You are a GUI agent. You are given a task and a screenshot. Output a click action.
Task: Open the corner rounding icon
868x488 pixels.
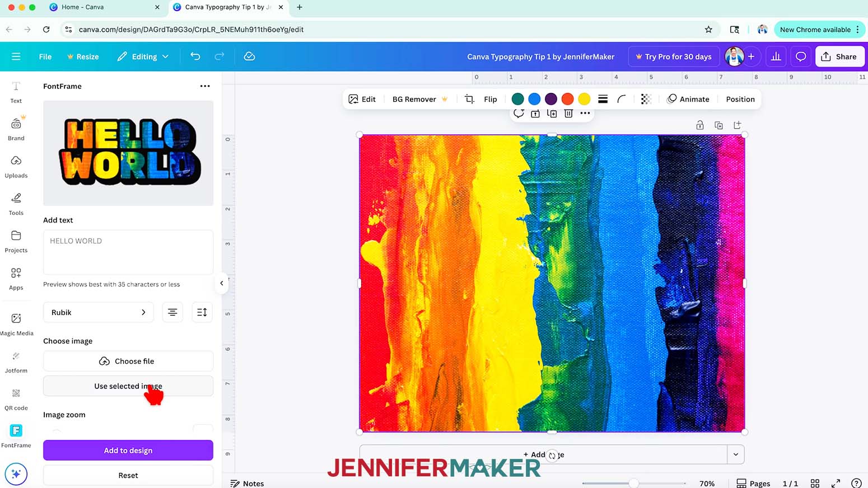click(622, 99)
